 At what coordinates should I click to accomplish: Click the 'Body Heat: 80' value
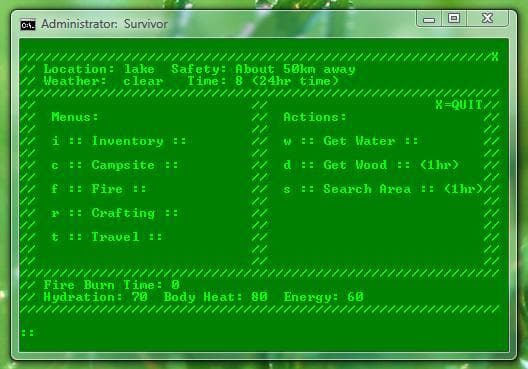click(x=216, y=297)
